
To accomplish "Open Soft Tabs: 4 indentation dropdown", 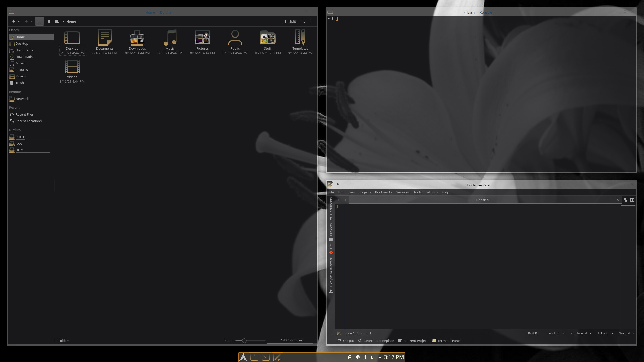I will click(x=580, y=333).
